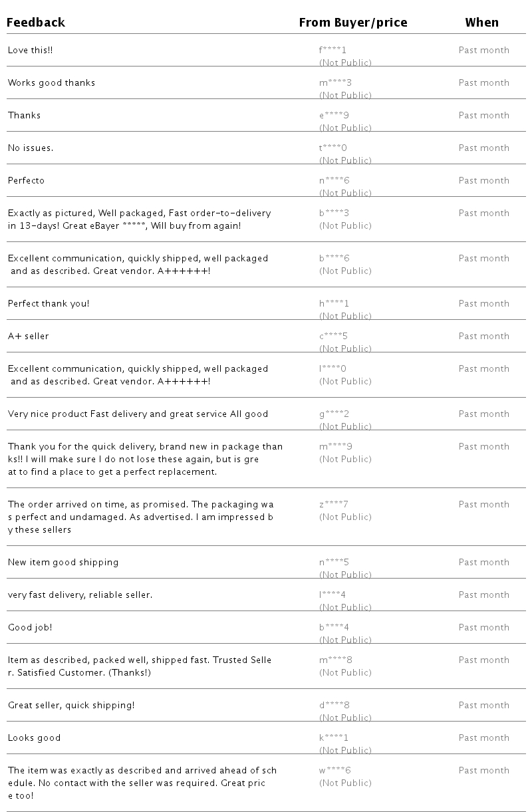The height and width of the screenshot is (812, 532).
Task: Open buyer m****3 profile
Action: pos(335,82)
